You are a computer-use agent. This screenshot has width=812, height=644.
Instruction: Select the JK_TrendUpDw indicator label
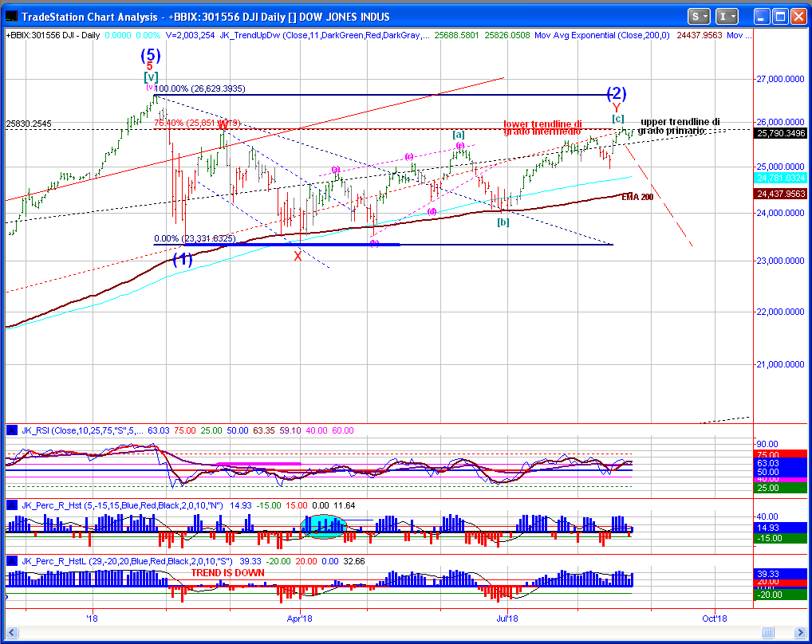pos(324,35)
